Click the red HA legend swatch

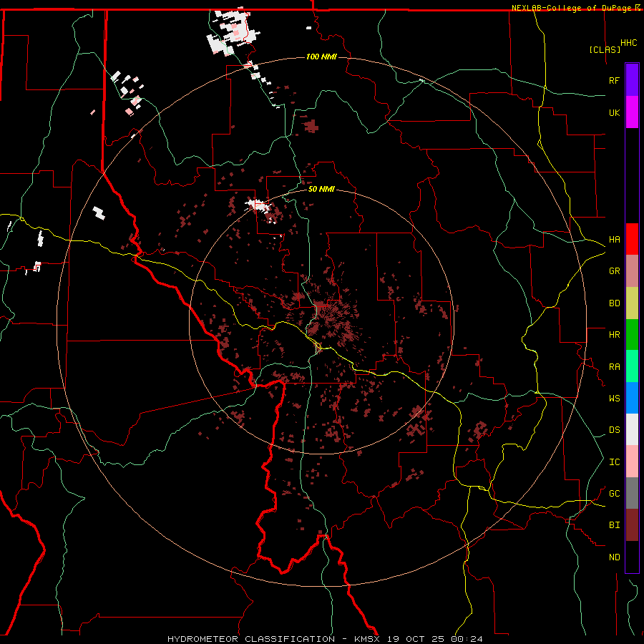[x=632, y=239]
